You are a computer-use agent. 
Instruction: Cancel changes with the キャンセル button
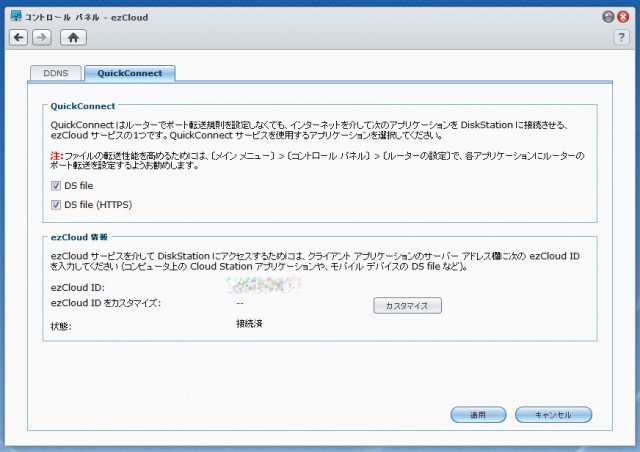(553, 415)
